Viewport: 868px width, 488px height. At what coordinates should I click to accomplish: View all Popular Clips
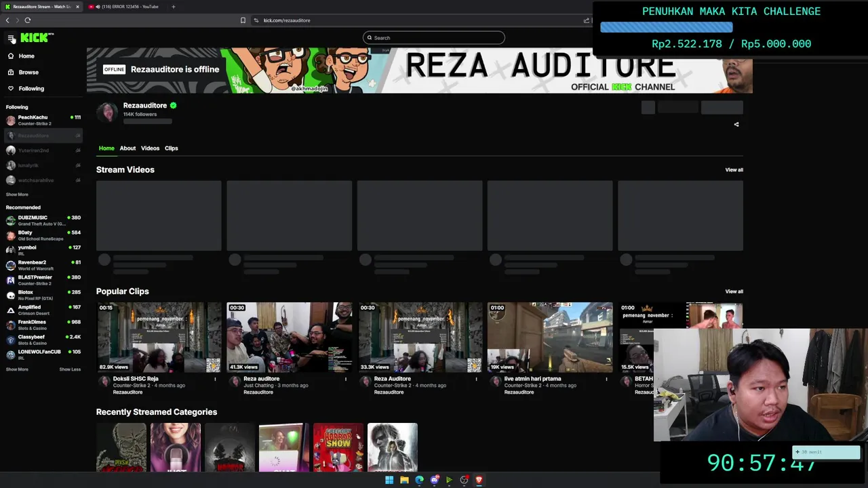pos(734,291)
